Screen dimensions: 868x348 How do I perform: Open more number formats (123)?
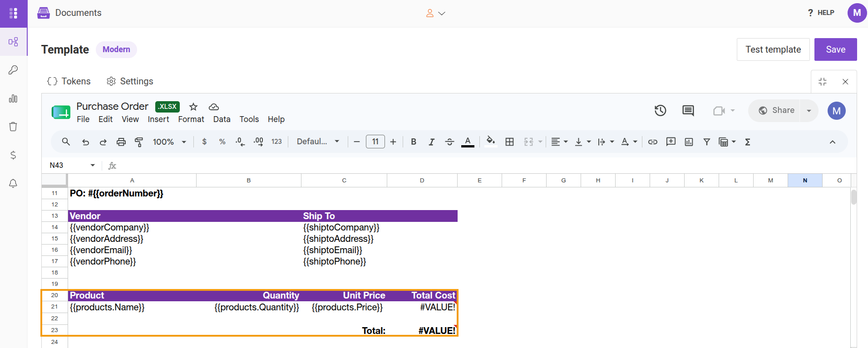276,142
